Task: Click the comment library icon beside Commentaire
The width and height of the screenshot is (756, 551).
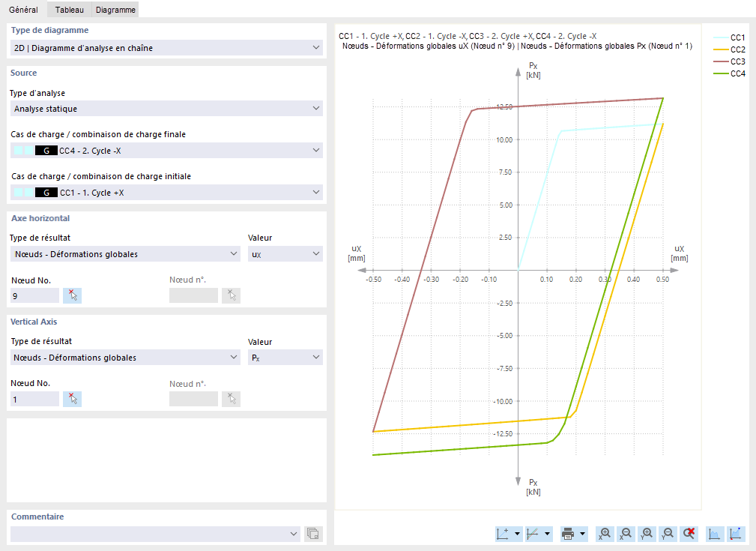Action: tap(313, 534)
